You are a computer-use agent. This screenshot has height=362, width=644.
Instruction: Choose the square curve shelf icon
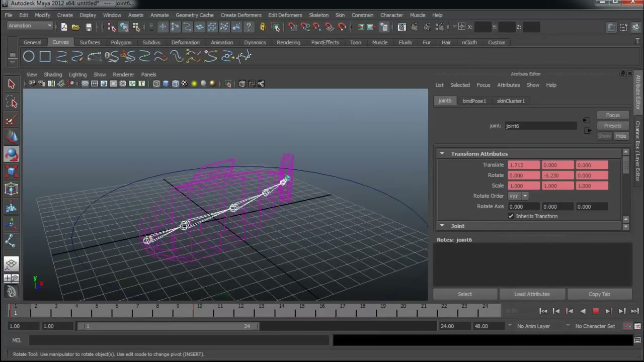[x=45, y=56]
